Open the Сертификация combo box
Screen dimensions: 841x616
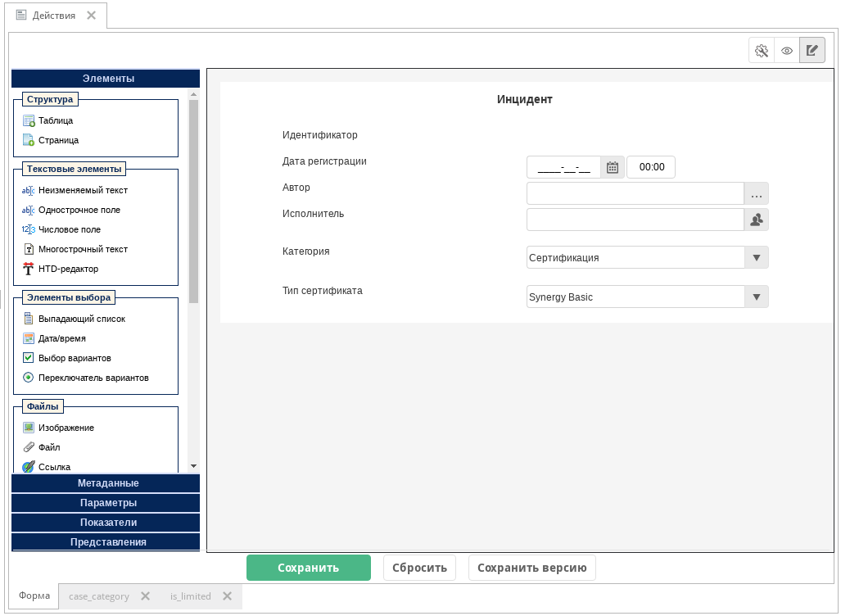click(x=648, y=257)
